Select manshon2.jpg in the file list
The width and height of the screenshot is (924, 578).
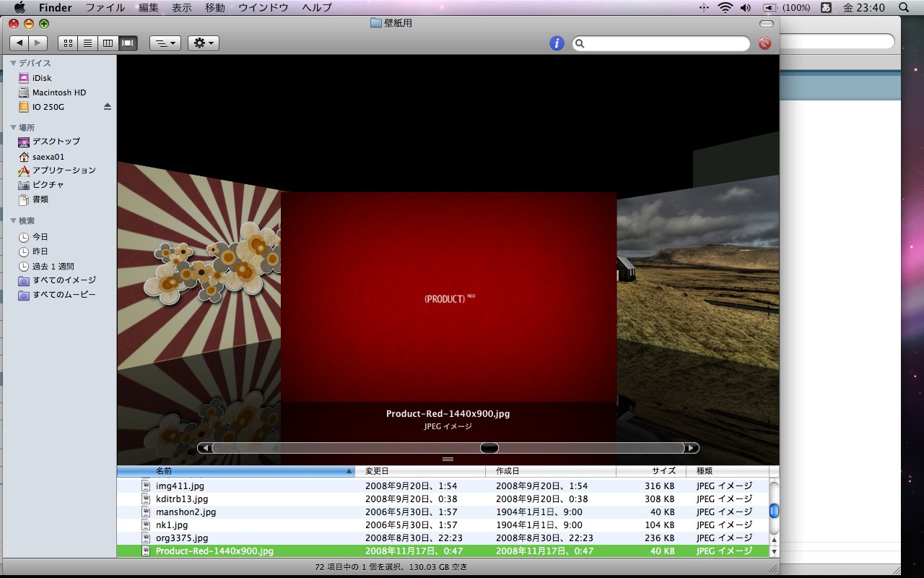click(443, 512)
